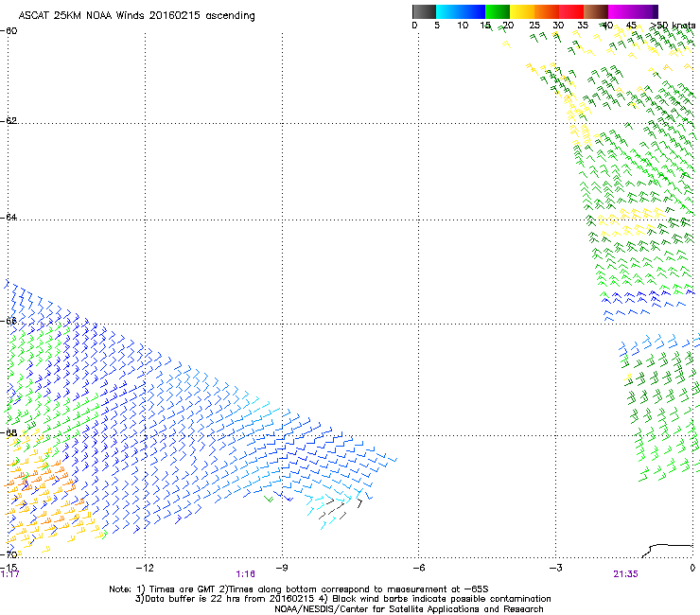Click the latitude label '-70'
The image size is (700, 615).
pyautogui.click(x=9, y=554)
